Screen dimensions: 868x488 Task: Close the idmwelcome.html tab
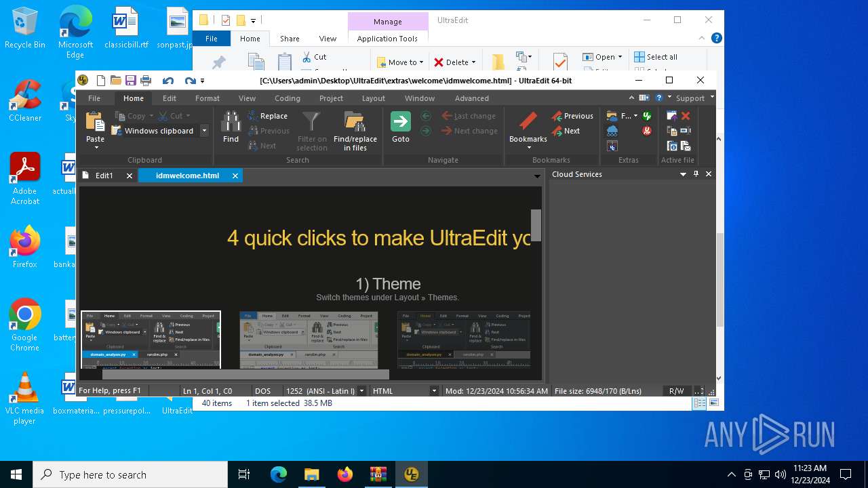click(x=235, y=176)
